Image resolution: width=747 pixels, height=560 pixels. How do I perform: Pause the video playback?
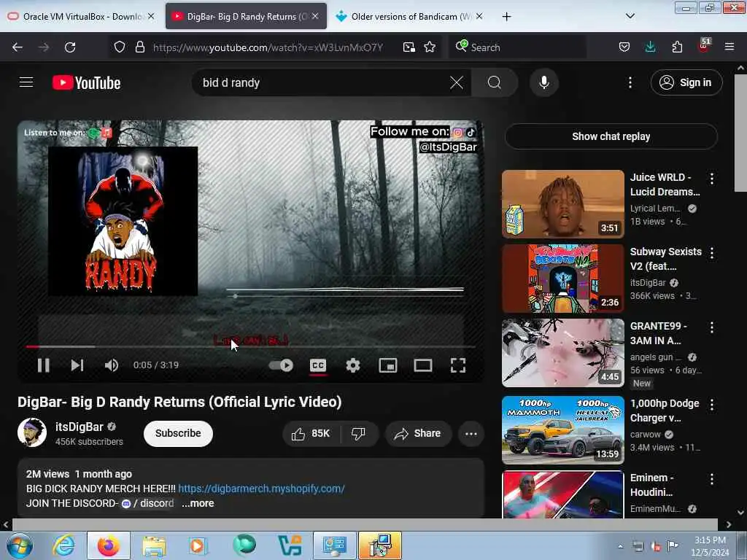(43, 365)
